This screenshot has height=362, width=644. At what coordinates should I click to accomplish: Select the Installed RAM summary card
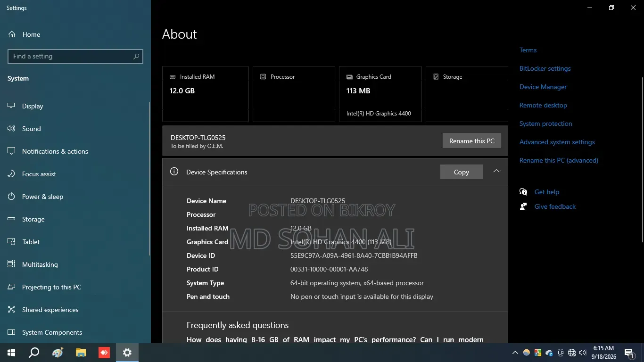click(206, 94)
